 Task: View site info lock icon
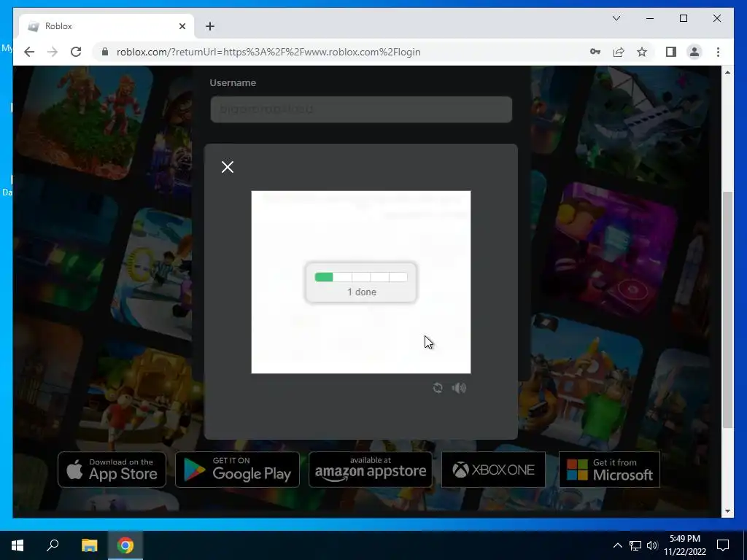tap(105, 52)
